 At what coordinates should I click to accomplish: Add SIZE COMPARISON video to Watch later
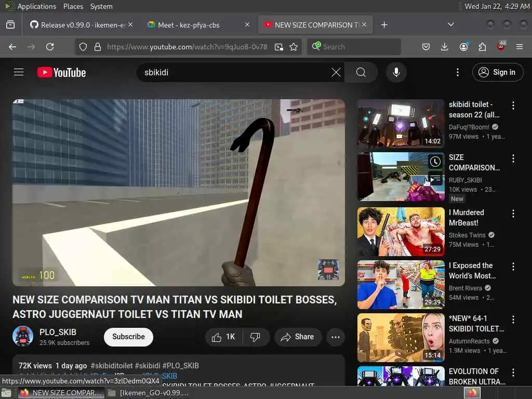pos(435,162)
